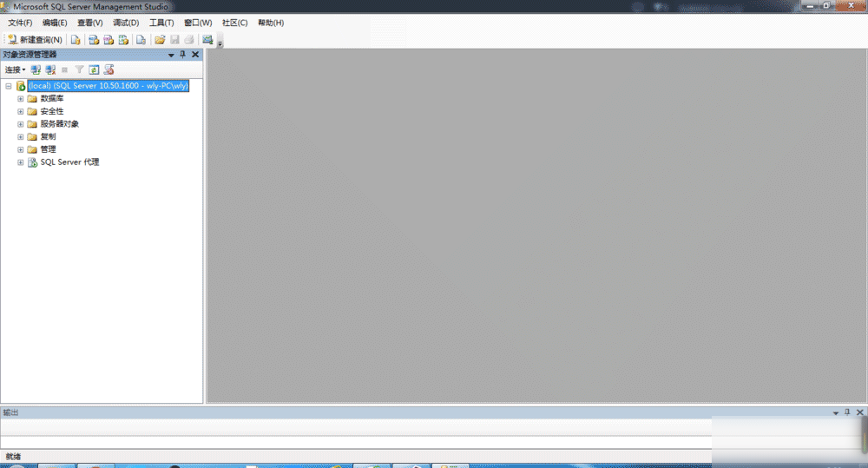Open a new Analysis Services MDX query

tap(94, 40)
